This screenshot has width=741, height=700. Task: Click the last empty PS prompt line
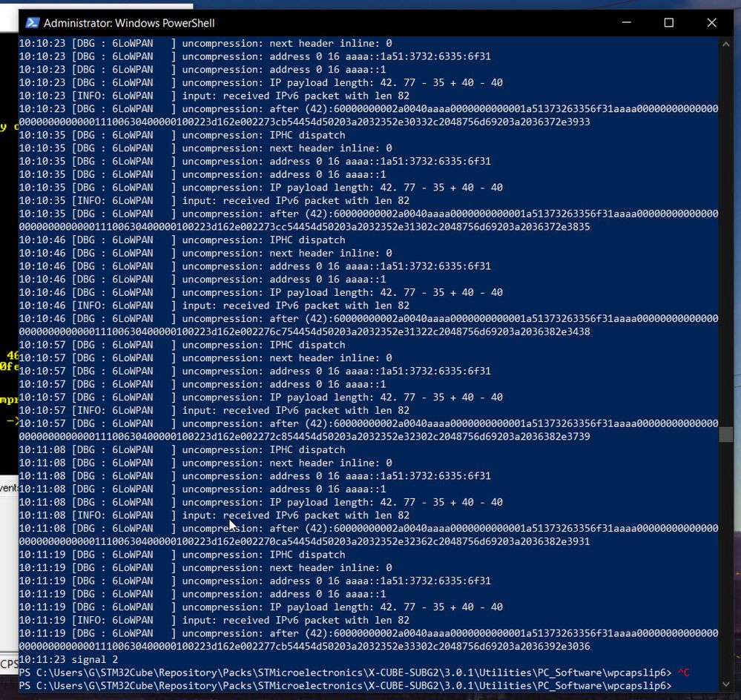click(x=345, y=686)
